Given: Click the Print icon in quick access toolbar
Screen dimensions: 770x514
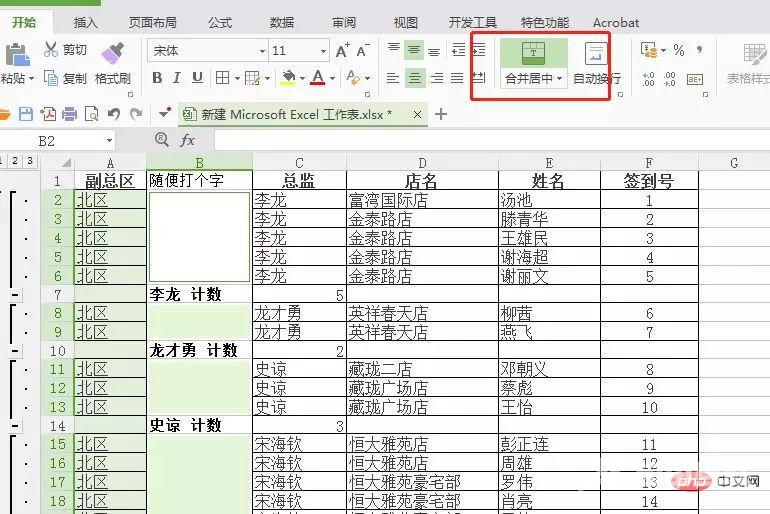Looking at the screenshot, I should [x=69, y=115].
